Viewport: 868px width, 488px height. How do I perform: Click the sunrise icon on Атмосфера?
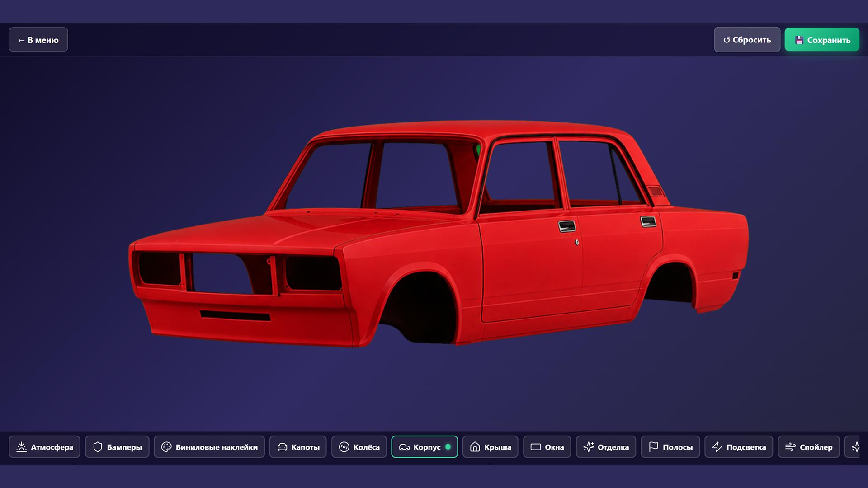pos(21,447)
